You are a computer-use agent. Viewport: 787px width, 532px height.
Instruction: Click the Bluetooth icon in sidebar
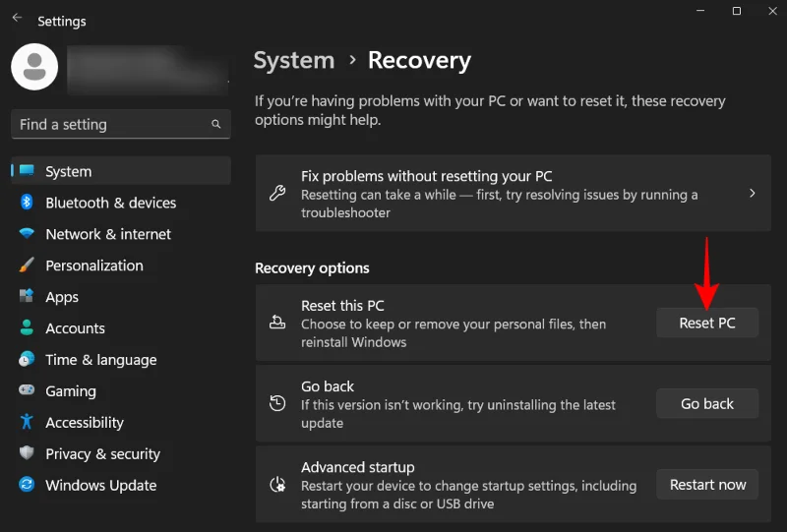point(27,203)
